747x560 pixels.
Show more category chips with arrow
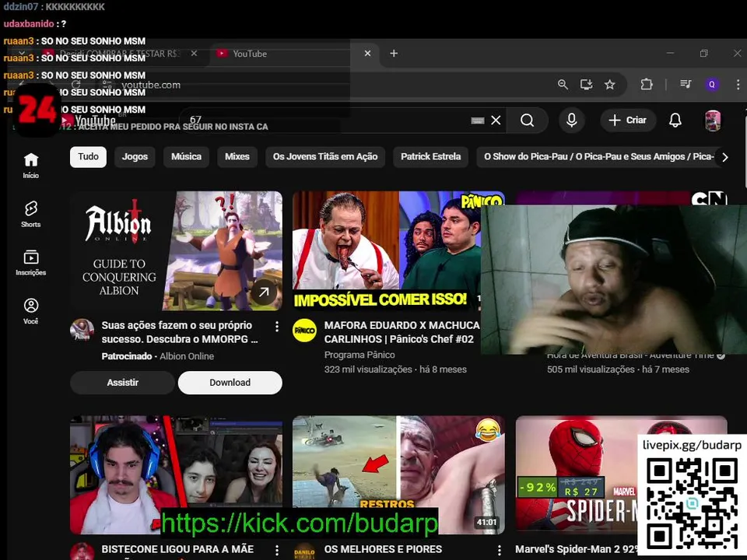click(724, 157)
